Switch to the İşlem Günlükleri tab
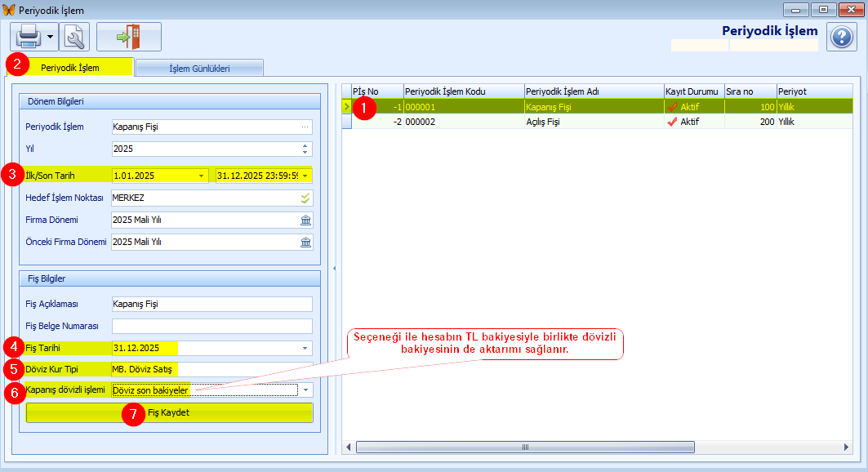The width and height of the screenshot is (868, 472). [198, 68]
